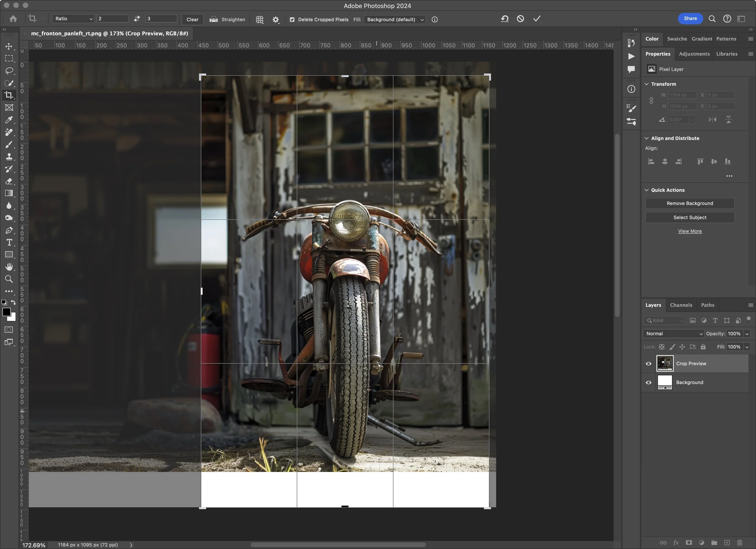This screenshot has height=549, width=756.
Task: Add layer style fx icon
Action: [x=676, y=543]
